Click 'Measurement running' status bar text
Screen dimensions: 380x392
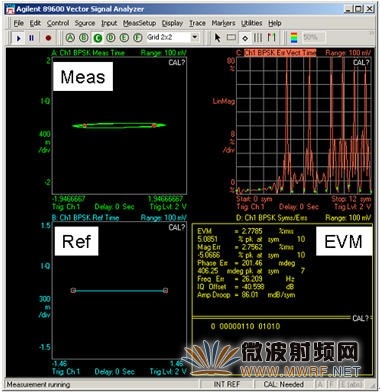coord(38,384)
